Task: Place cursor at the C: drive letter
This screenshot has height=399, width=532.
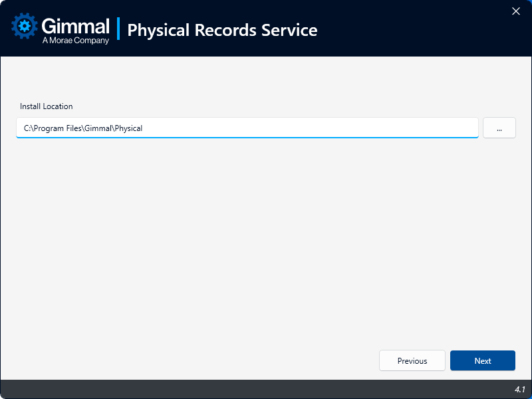Action: pos(27,128)
